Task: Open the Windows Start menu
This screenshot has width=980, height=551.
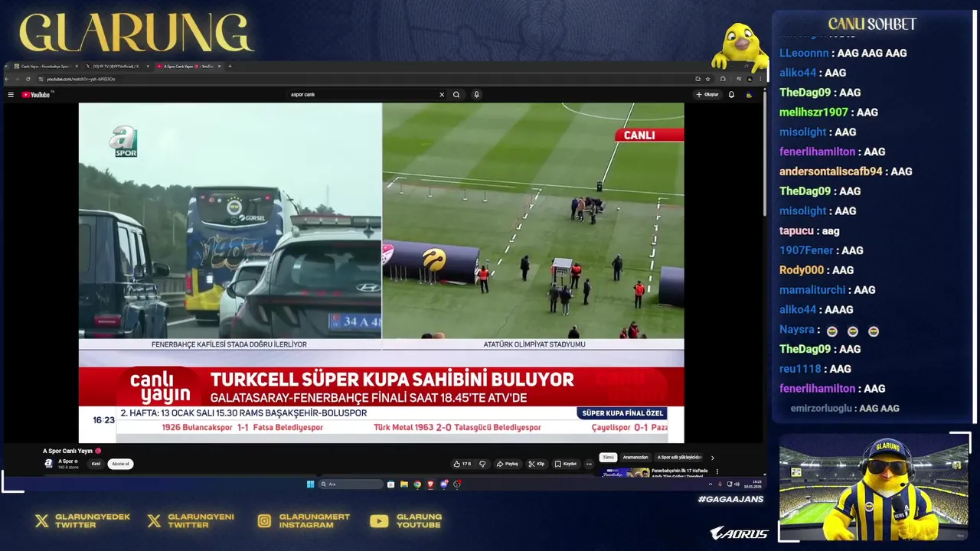Action: point(310,484)
